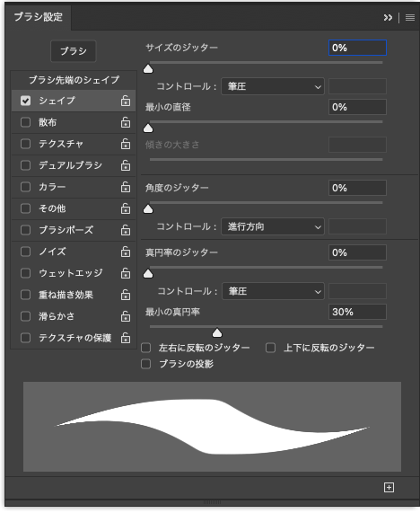Toggle lock icon for ブラシポーズ
The height and width of the screenshot is (513, 420).
(x=126, y=230)
